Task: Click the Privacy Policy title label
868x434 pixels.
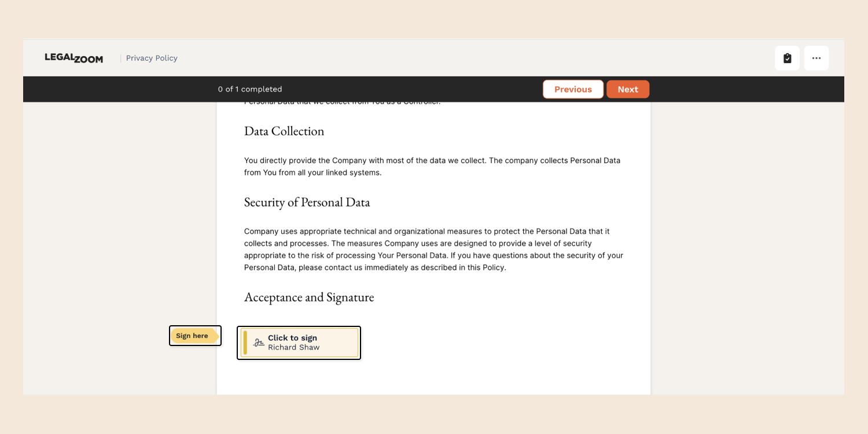Action: coord(152,58)
